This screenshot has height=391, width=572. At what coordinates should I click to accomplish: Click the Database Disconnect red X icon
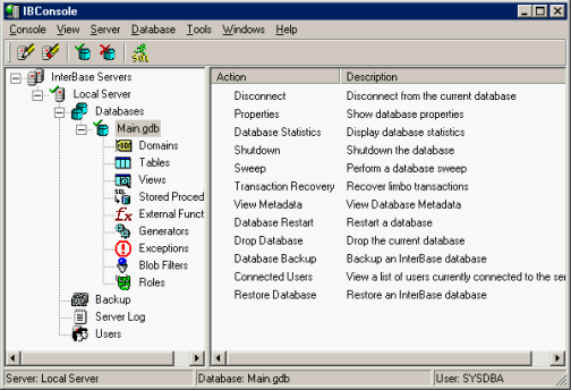pos(108,53)
